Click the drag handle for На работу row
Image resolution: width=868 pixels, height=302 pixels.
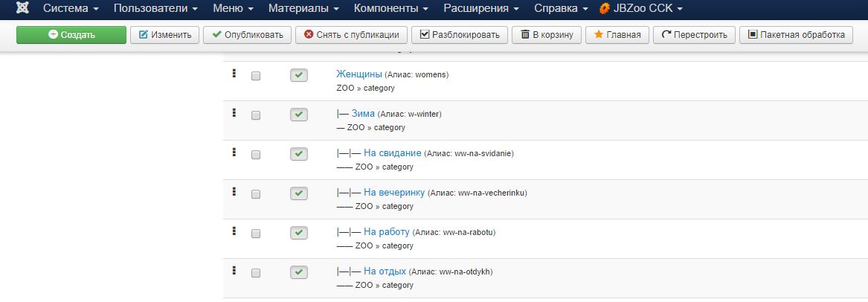point(234,231)
